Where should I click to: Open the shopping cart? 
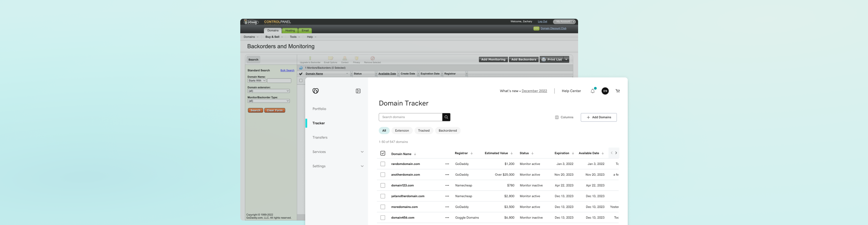click(x=618, y=91)
